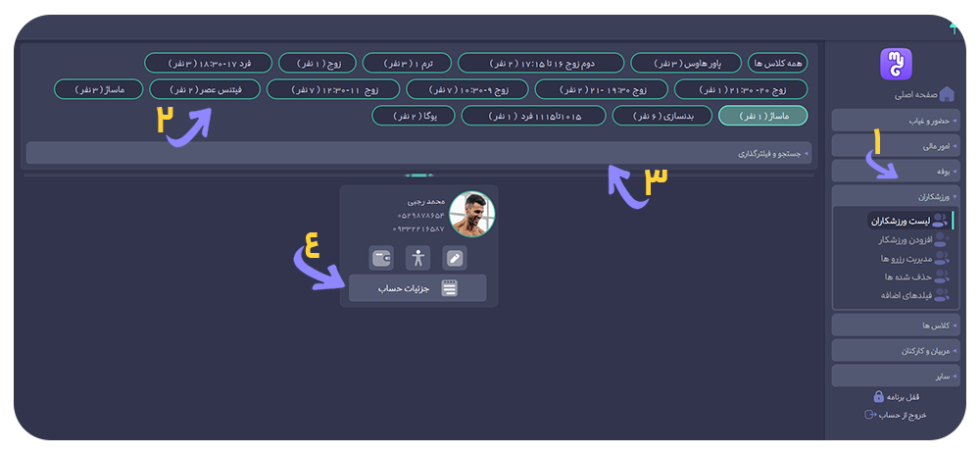Select the همه کلاس ها filter chip
This screenshot has height=455, width=980.
pos(777,63)
